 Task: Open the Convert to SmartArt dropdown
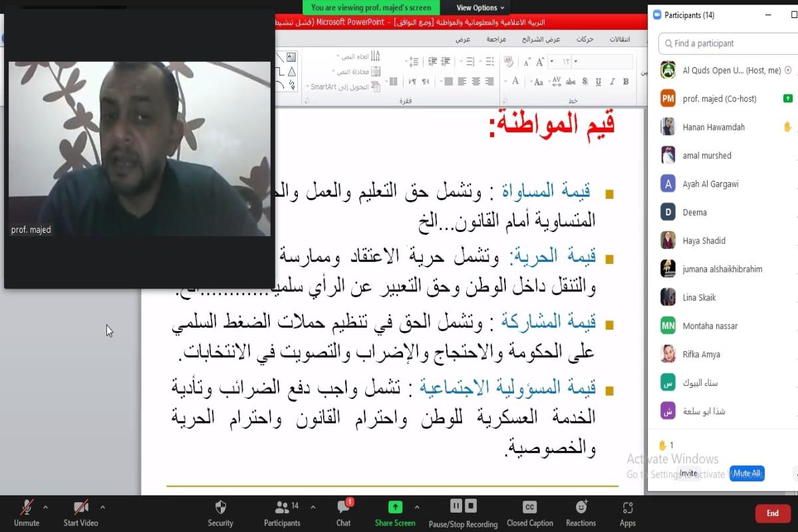[x=342, y=87]
